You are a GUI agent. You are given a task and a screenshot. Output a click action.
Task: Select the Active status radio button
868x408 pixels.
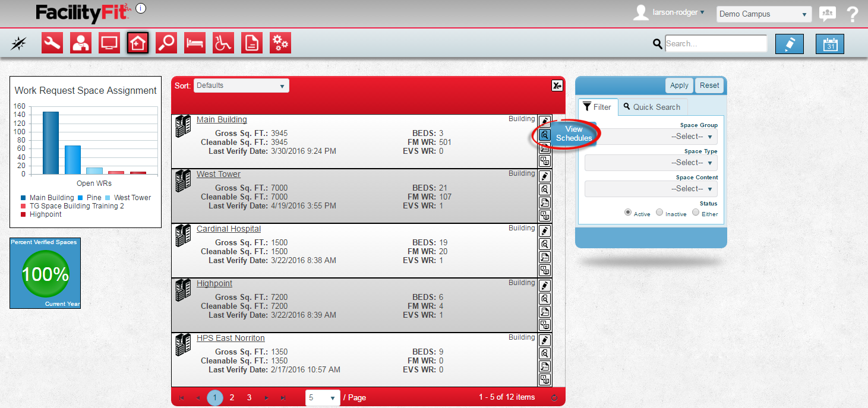628,213
